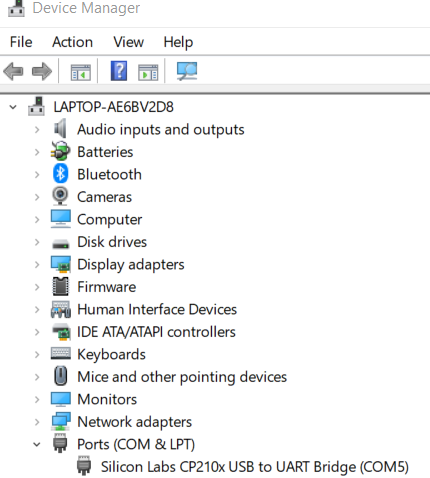This screenshot has width=430, height=478.
Task: Select the LAPTOP-AE6BV2D8 tree label
Action: (113, 107)
